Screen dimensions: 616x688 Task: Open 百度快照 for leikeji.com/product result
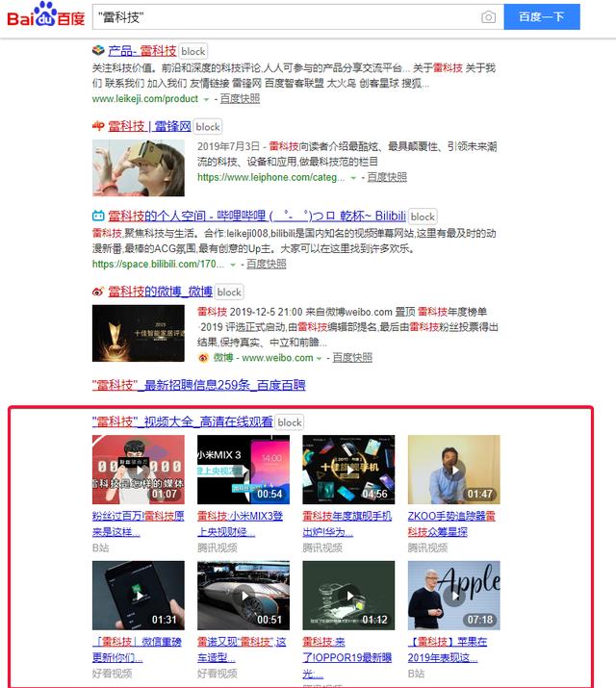coord(240,99)
